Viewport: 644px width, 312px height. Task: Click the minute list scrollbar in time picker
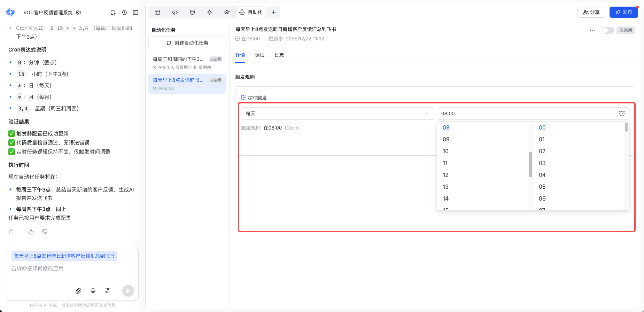pyautogui.click(x=626, y=127)
